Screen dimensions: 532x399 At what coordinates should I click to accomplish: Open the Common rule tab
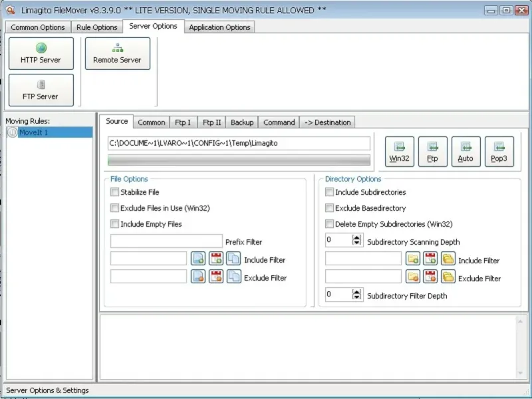(x=152, y=122)
